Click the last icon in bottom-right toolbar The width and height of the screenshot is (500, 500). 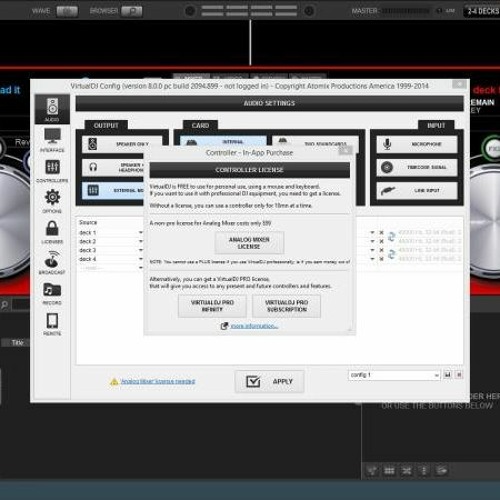click(442, 471)
